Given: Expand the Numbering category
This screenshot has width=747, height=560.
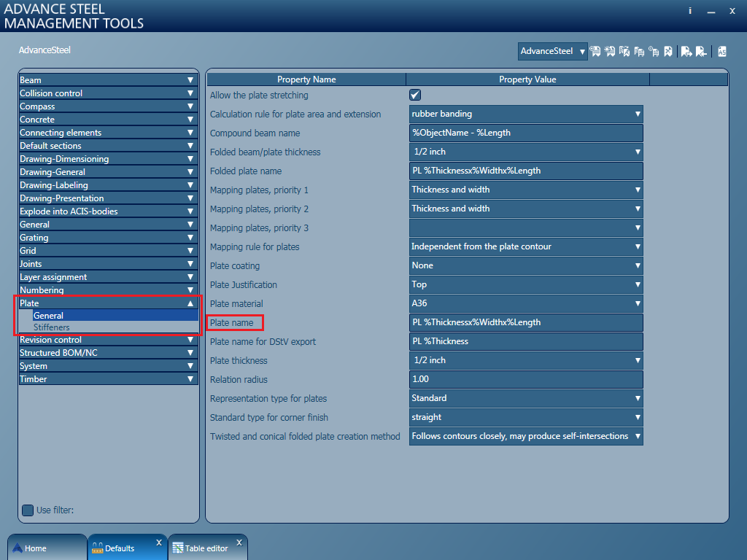Looking at the screenshot, I should click(x=108, y=289).
